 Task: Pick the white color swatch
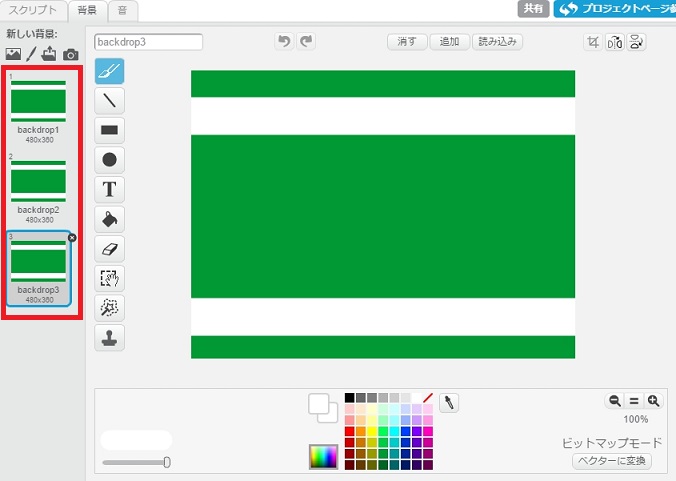coord(416,397)
